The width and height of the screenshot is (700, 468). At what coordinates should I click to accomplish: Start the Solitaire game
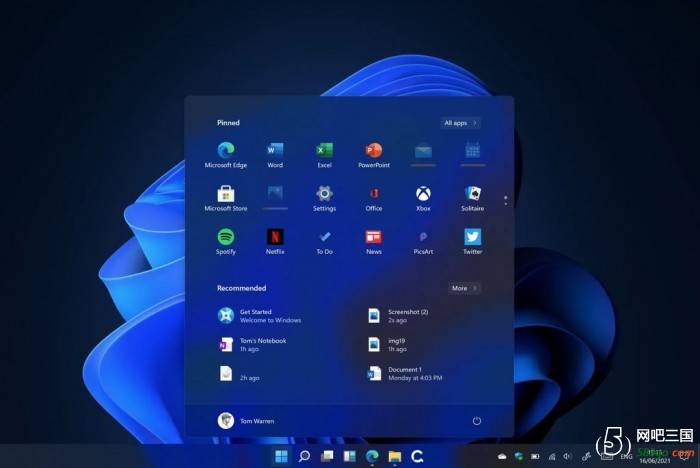(x=472, y=198)
